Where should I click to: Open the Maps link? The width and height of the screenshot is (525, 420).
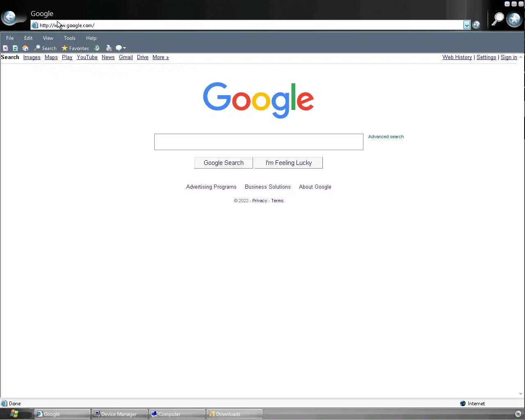(51, 57)
